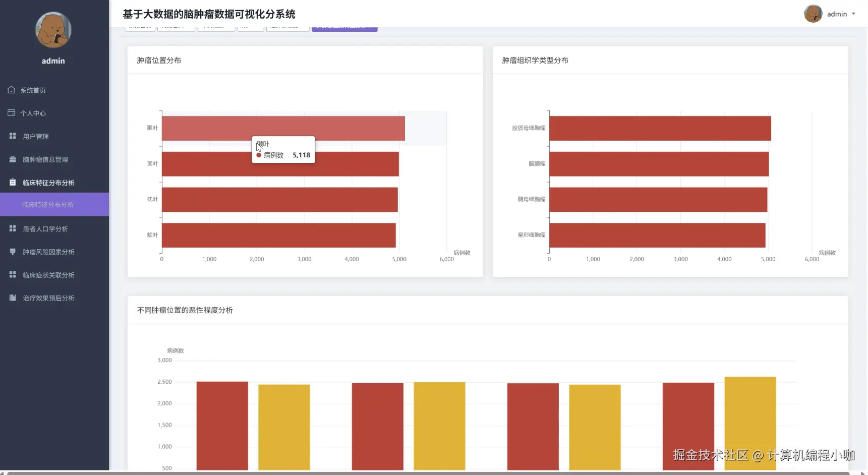Click the 顶叶 y-axis label
The width and height of the screenshot is (868, 475).
(x=152, y=163)
